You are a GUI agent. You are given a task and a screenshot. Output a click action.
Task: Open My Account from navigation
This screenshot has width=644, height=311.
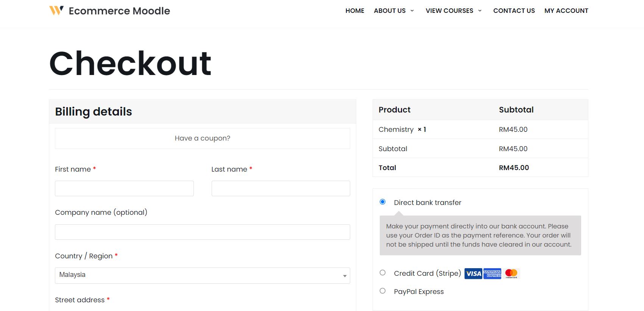[566, 11]
